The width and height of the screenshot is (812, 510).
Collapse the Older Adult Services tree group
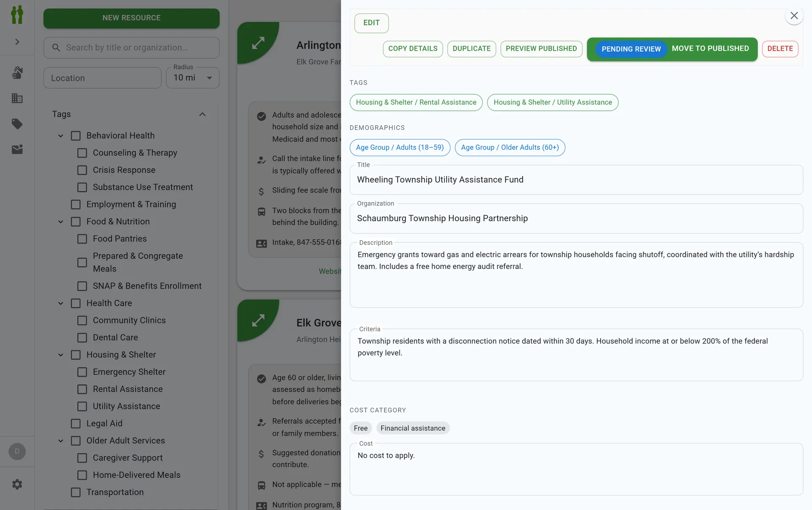click(60, 441)
